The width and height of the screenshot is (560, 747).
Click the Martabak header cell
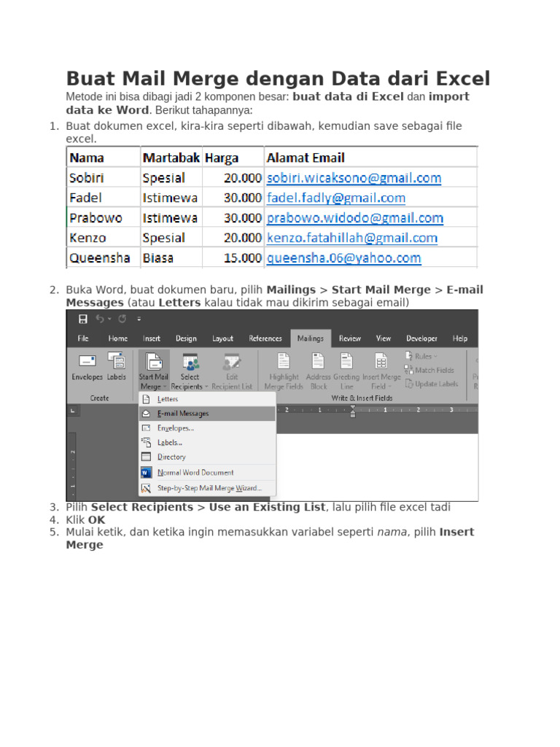[171, 158]
